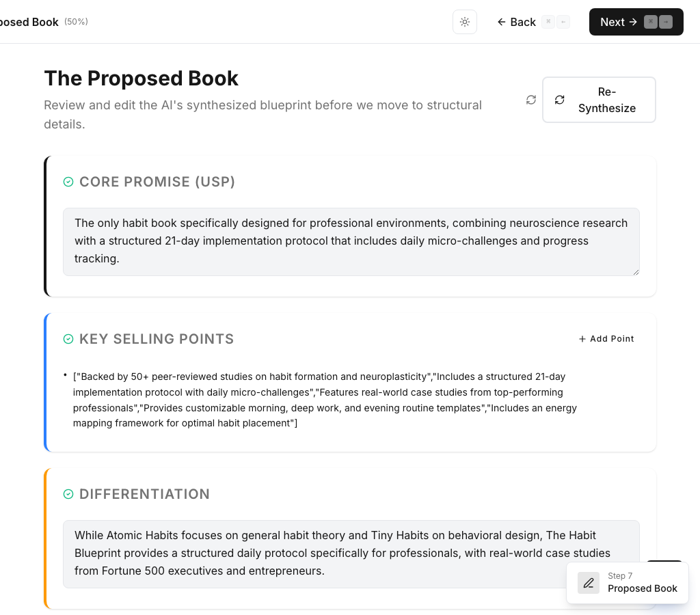Image resolution: width=700 pixels, height=615 pixels.
Task: Click Add Point in the Key Selling Points section
Action: point(606,338)
